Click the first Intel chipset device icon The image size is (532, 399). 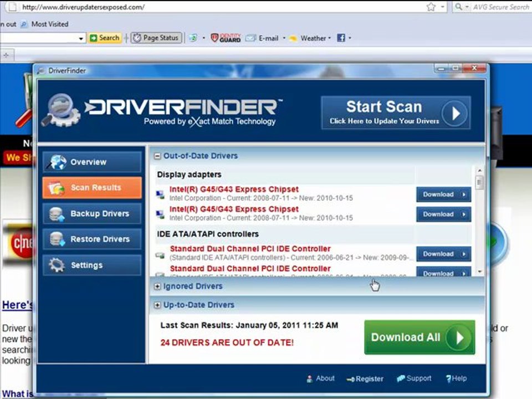tap(160, 195)
